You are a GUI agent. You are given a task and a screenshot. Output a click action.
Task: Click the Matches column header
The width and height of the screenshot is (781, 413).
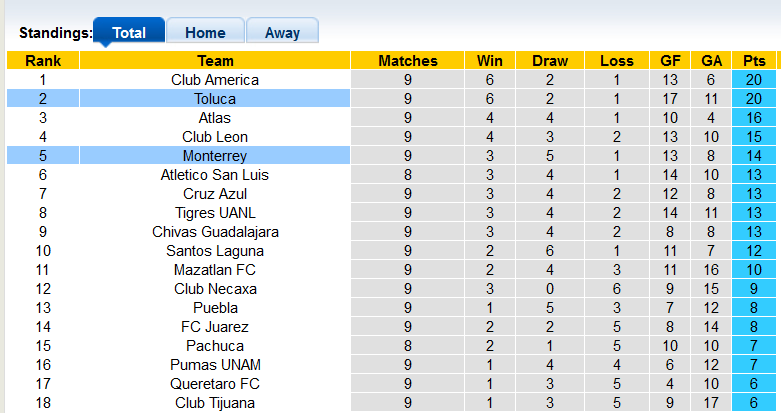click(x=407, y=61)
